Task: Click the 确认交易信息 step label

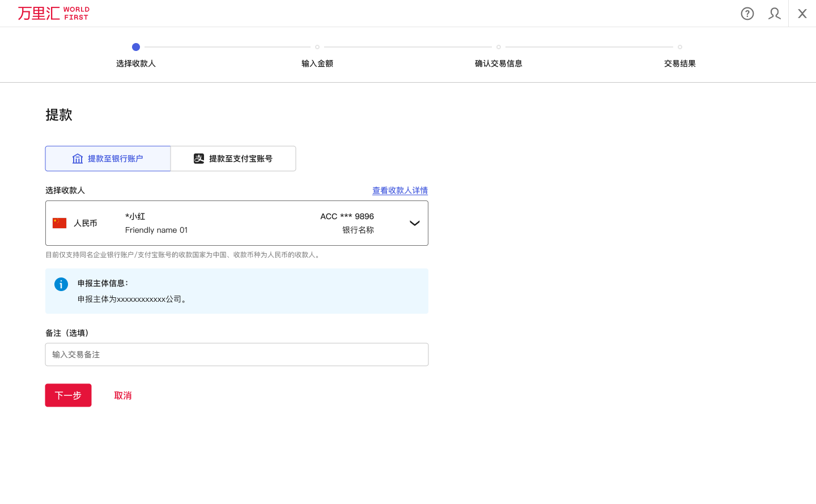Action: tap(498, 63)
